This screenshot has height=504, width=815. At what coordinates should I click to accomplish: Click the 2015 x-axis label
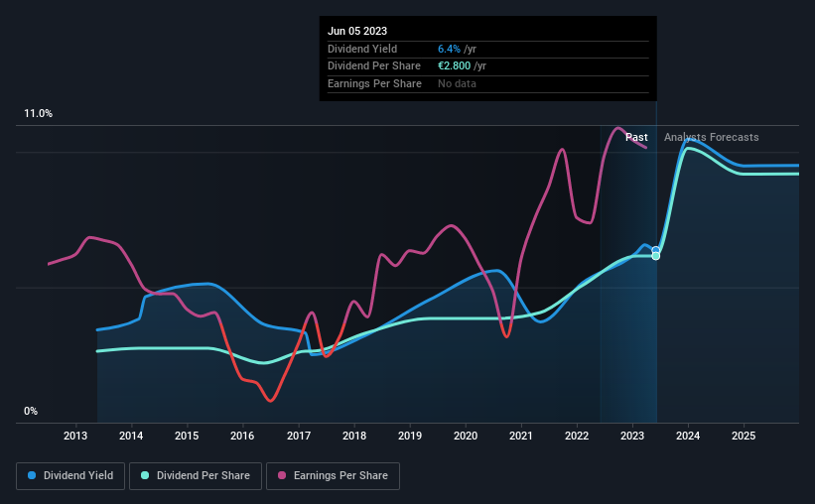[187, 436]
